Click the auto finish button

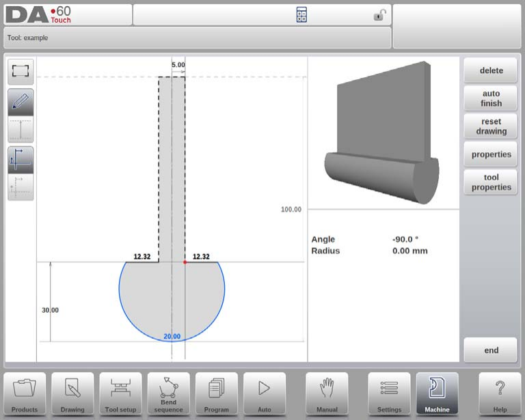(x=491, y=98)
